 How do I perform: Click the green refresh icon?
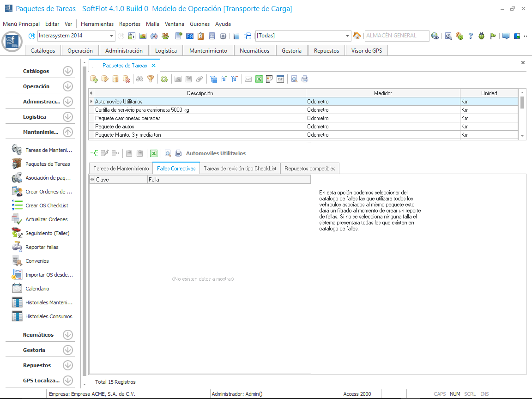164,79
